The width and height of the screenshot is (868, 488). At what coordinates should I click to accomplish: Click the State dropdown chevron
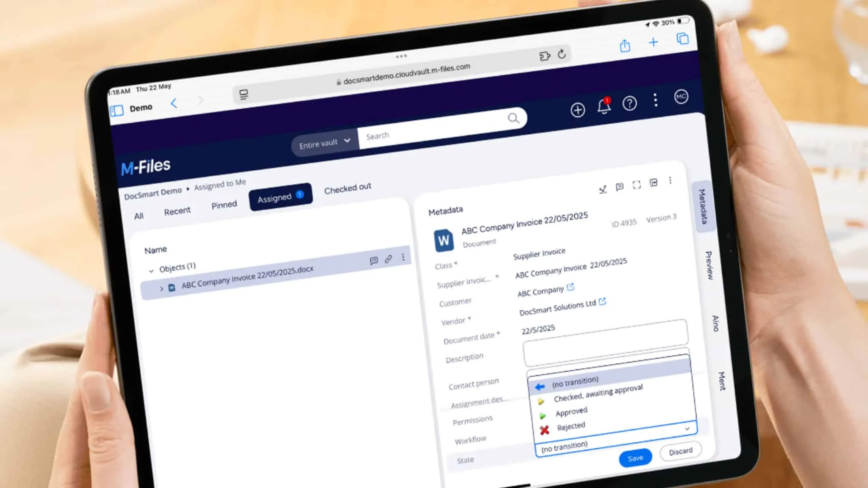(x=687, y=429)
